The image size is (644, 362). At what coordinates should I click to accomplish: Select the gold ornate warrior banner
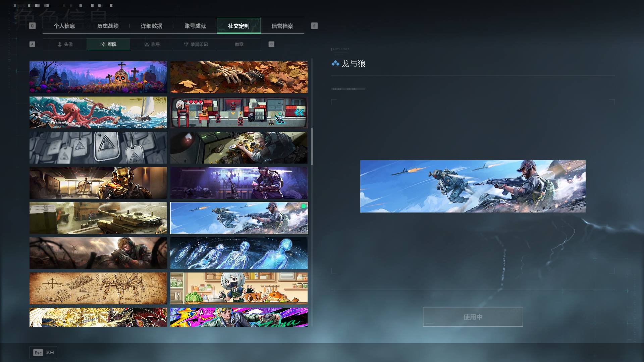point(98,317)
